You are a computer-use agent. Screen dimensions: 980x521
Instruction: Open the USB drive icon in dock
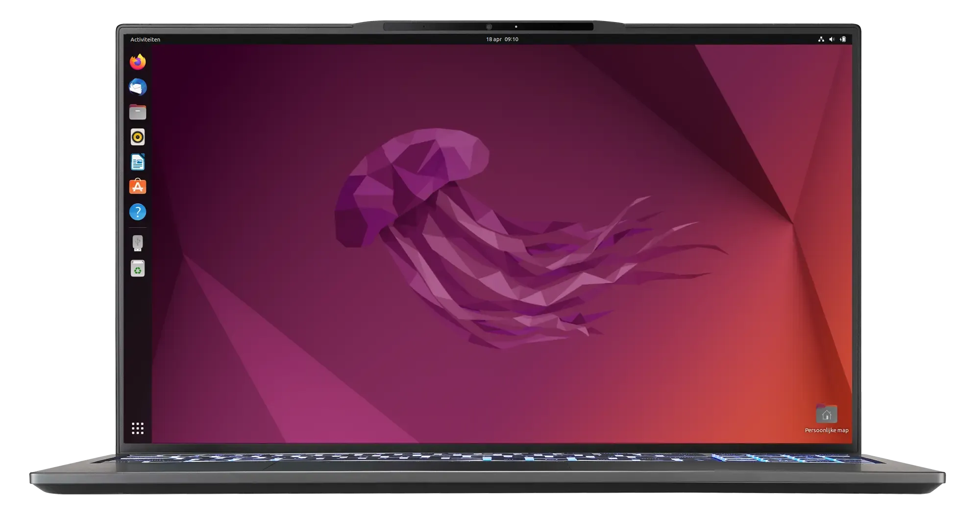[138, 243]
